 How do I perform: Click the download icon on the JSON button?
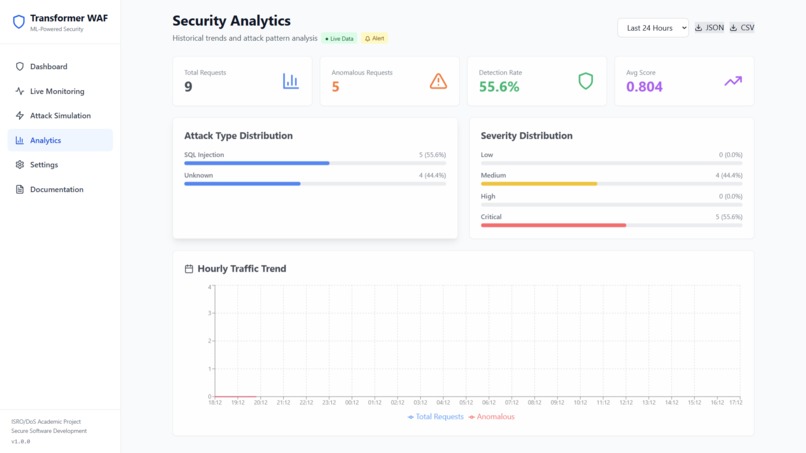tap(699, 28)
